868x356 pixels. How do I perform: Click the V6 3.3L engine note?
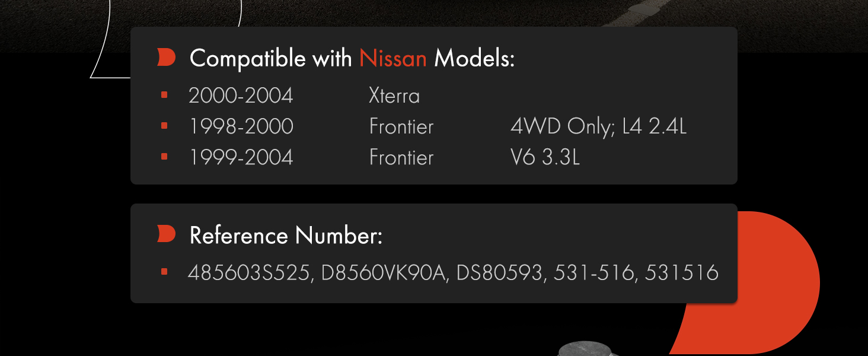545,157
